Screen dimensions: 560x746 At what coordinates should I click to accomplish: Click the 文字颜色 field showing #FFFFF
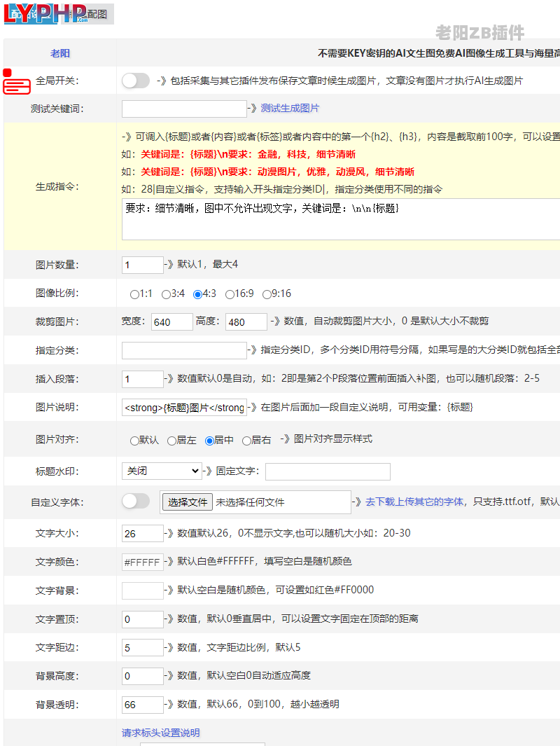click(x=142, y=561)
